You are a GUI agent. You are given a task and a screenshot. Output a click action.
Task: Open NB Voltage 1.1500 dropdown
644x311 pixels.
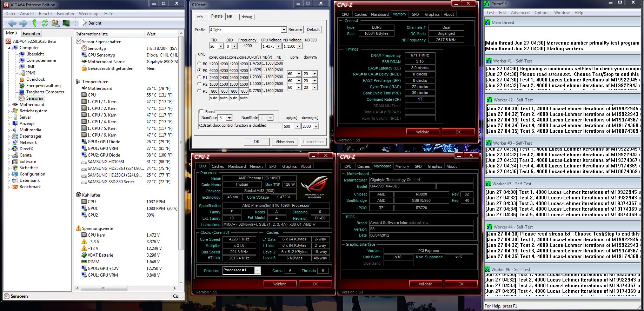pyautogui.click(x=299, y=46)
